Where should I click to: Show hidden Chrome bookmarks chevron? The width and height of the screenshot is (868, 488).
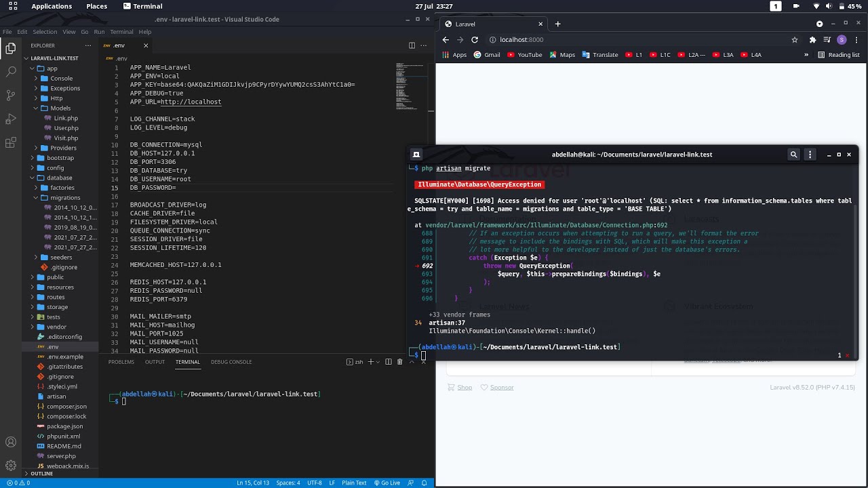[x=806, y=55]
